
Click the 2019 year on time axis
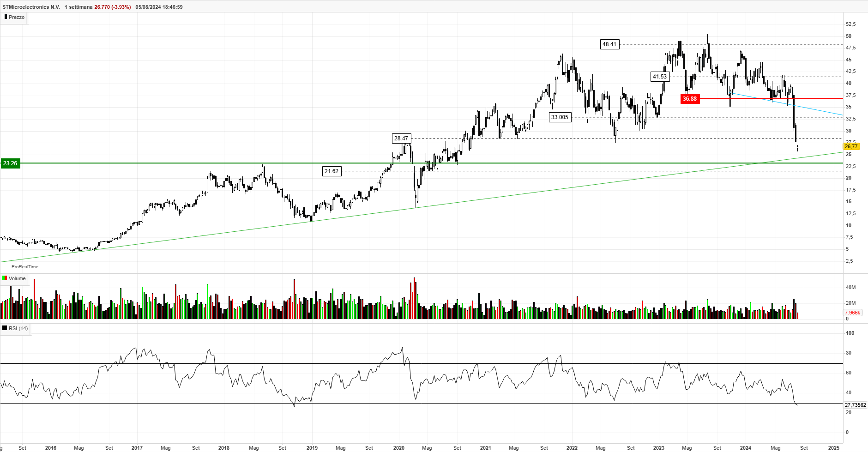[x=312, y=448]
